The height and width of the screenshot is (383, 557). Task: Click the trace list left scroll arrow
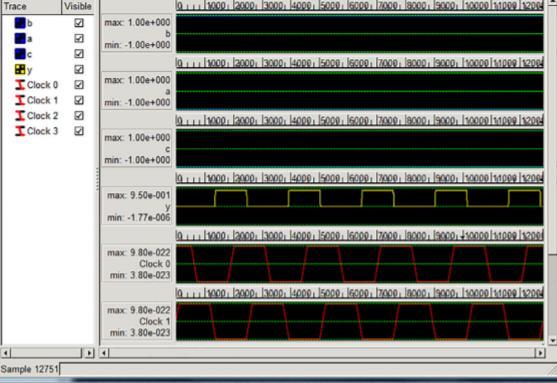(6, 353)
